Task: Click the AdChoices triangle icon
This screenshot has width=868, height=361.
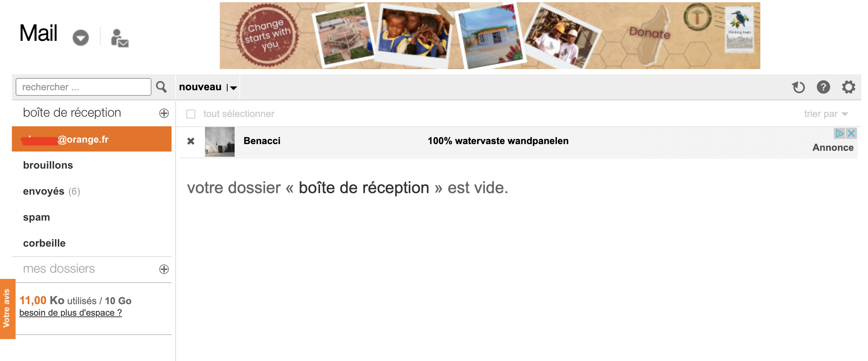Action: pos(839,133)
